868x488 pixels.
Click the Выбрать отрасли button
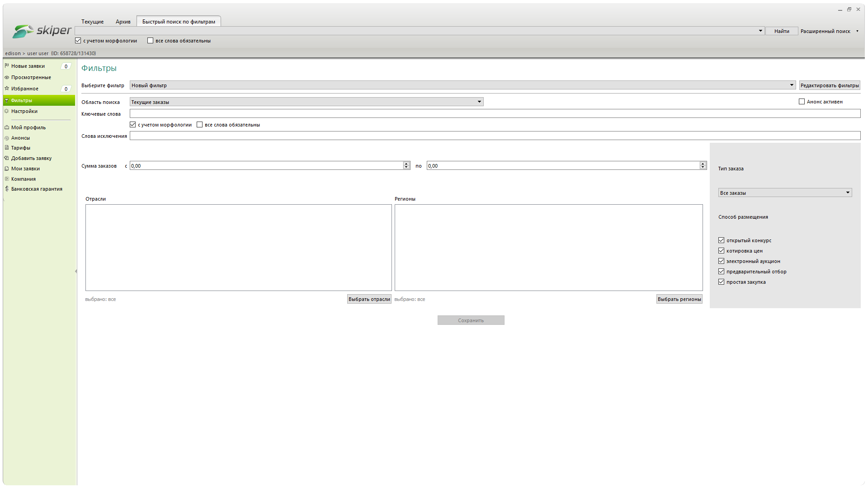coord(369,299)
